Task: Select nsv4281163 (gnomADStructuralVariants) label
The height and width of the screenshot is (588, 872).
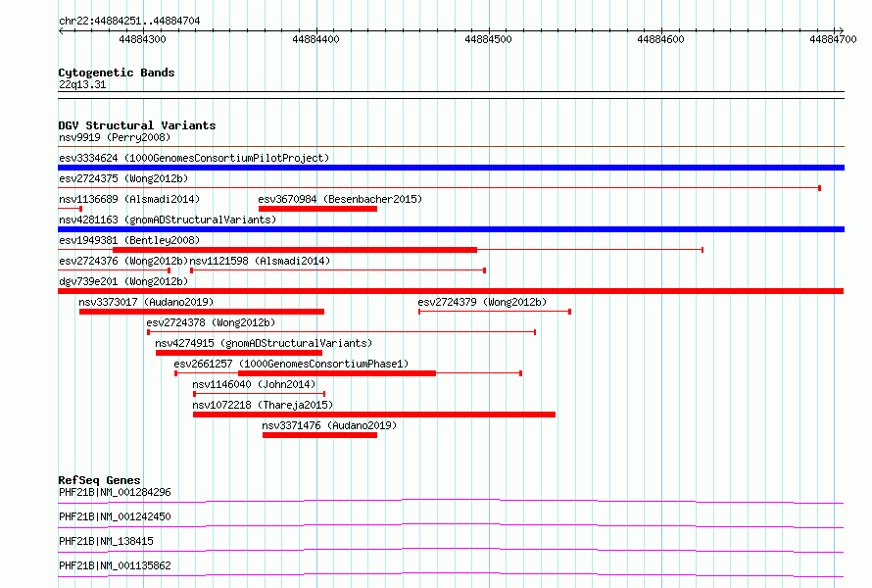Action: [x=168, y=220]
